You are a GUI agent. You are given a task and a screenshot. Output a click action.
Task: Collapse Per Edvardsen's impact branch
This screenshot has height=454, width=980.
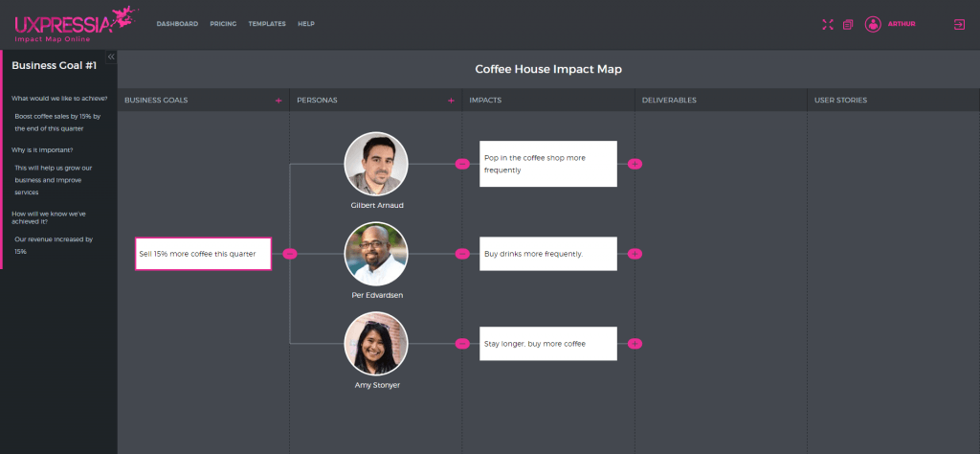coord(462,254)
